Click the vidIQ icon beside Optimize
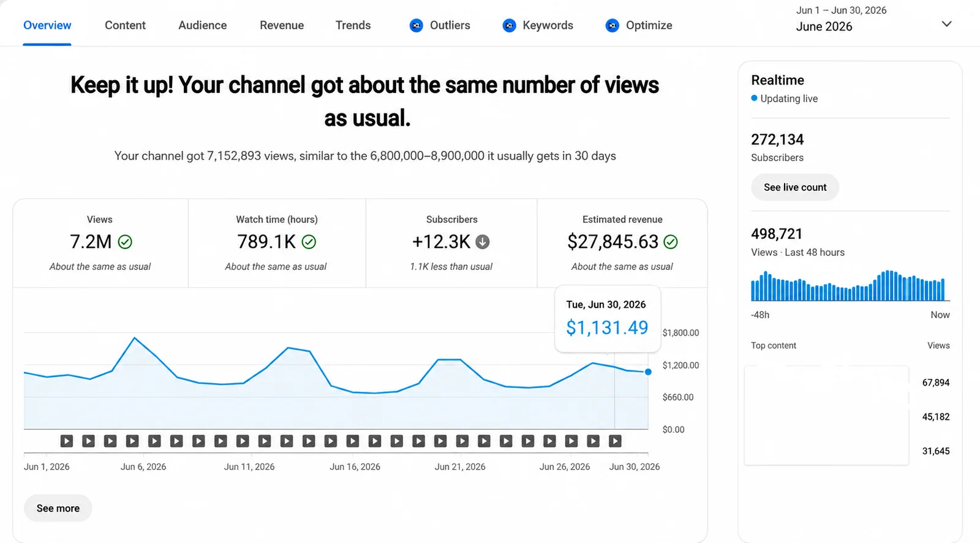This screenshot has width=980, height=543. (x=612, y=26)
